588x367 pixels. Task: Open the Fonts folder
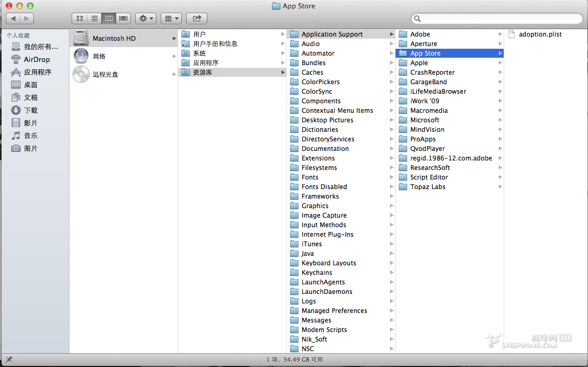pos(310,177)
